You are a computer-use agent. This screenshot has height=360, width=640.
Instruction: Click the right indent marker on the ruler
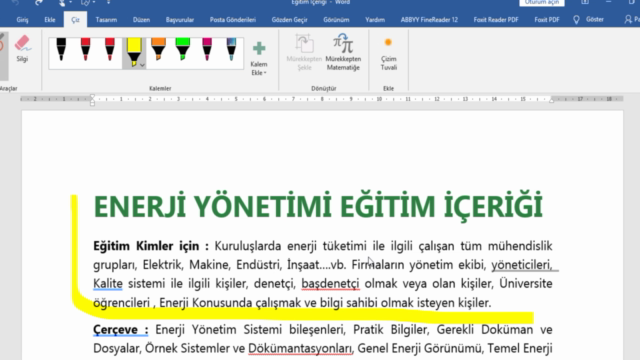point(551,100)
